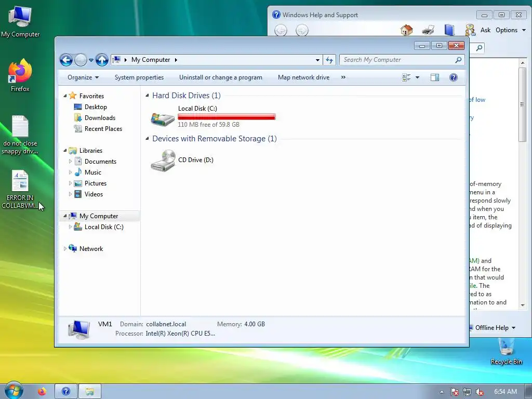The width and height of the screenshot is (532, 399).
Task: Select the Network icon in sidebar
Action: click(x=73, y=248)
